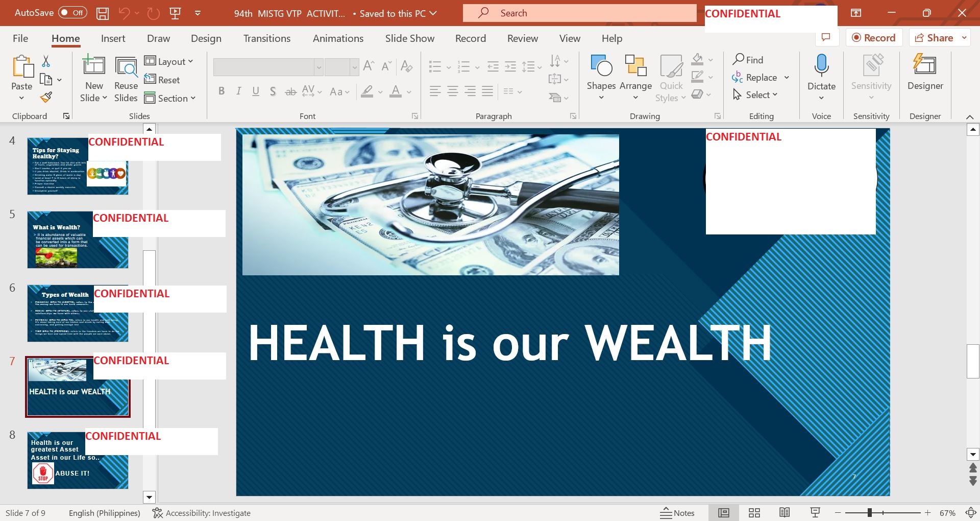
Task: Click the Format Painter brush icon
Action: (46, 97)
